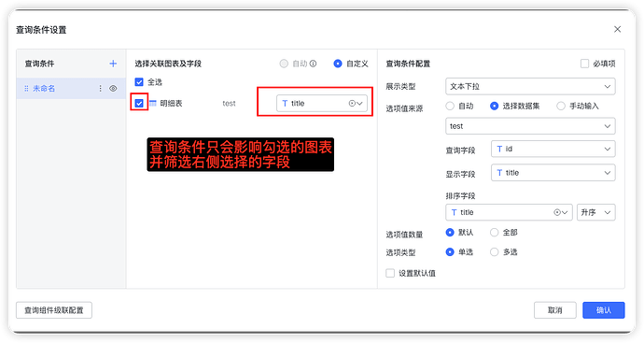Uncheck the 全选 checkbox
Screen dimensions: 644x343
pyautogui.click(x=139, y=82)
